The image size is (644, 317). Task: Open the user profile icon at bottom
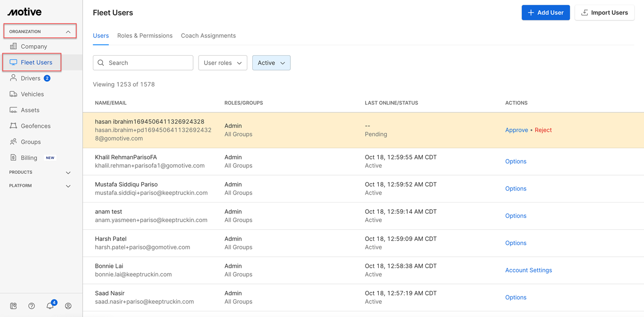[68, 306]
